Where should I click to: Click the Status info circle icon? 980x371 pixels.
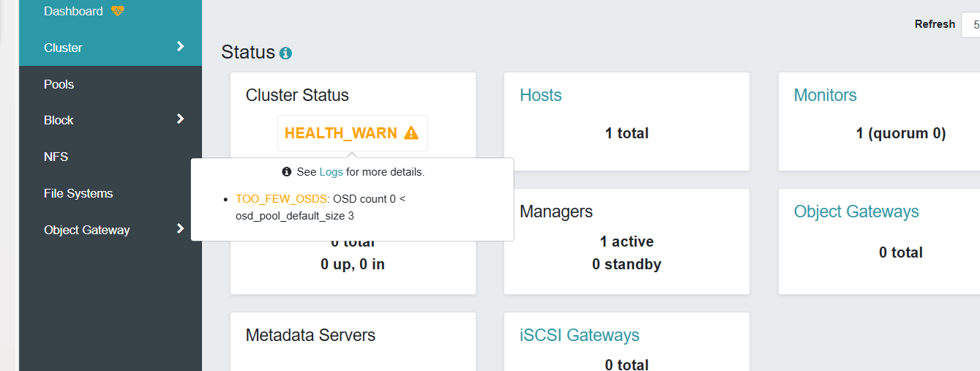pyautogui.click(x=285, y=53)
